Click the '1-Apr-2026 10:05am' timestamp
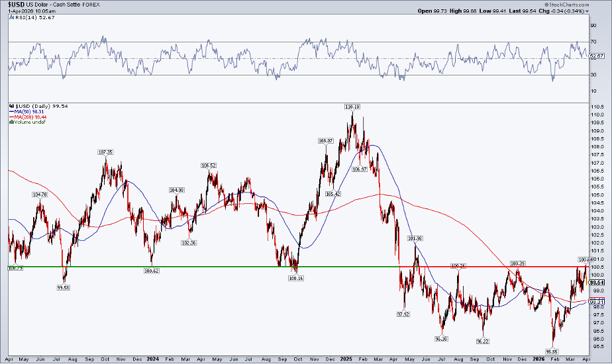The width and height of the screenshot is (612, 364). 32,11
